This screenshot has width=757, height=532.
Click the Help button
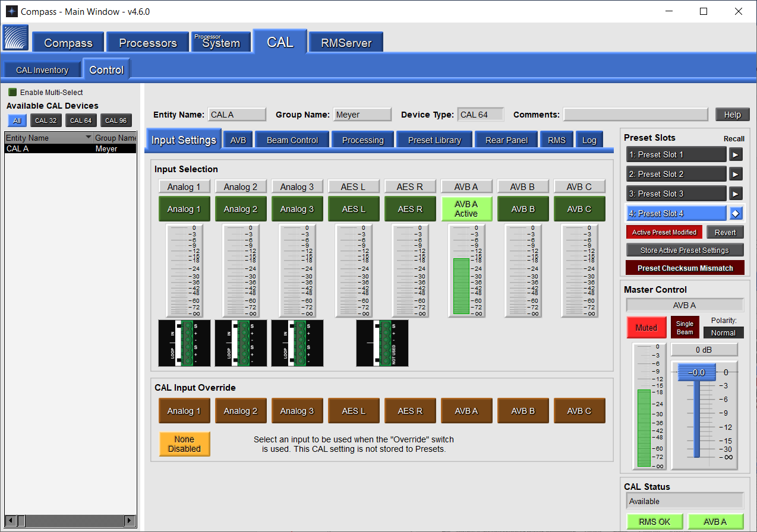click(x=733, y=115)
